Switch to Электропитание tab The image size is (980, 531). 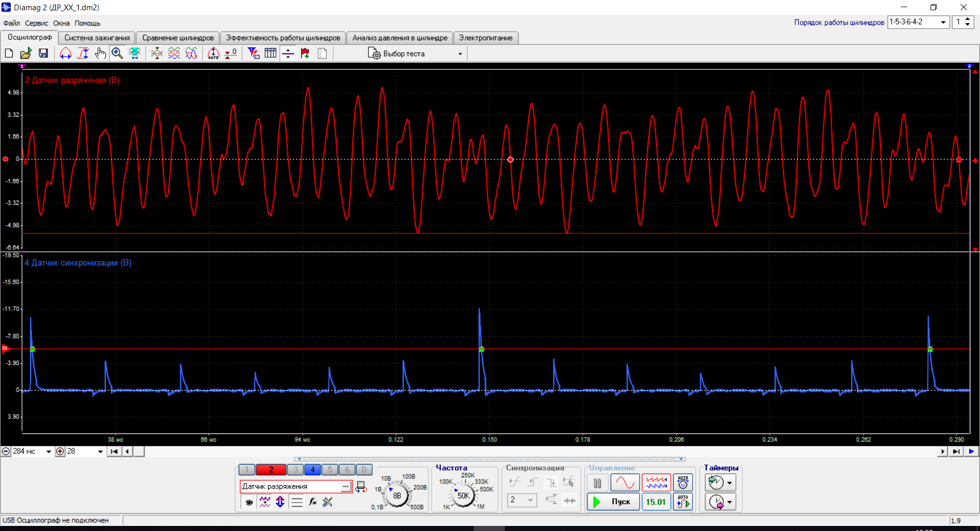pos(485,38)
